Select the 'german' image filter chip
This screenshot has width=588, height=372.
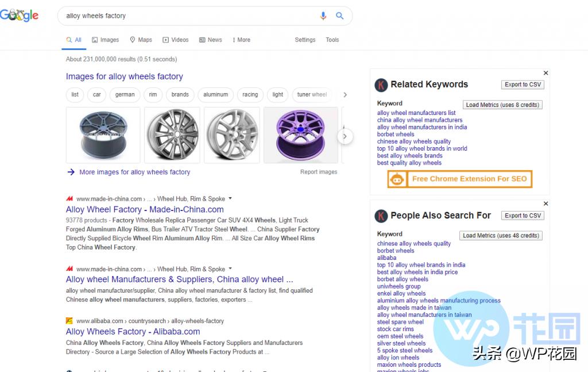tap(125, 94)
